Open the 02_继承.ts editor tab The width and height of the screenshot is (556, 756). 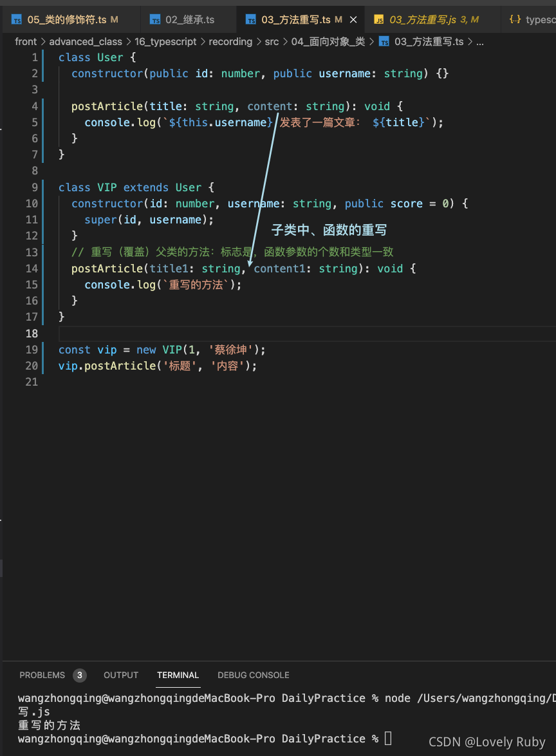click(190, 20)
